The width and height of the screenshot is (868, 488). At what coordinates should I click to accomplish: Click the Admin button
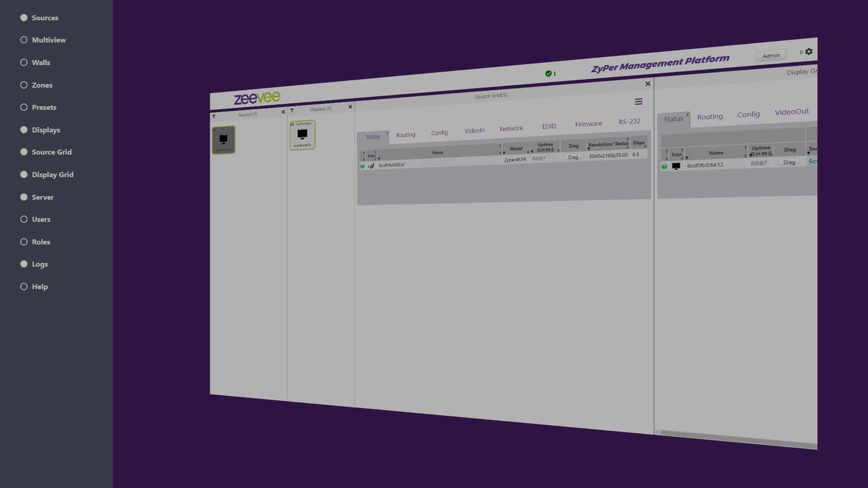point(771,56)
